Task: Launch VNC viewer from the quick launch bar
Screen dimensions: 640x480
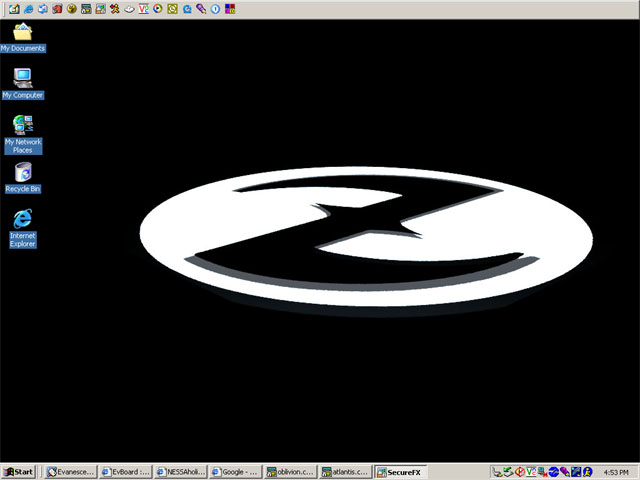Action: coord(144,9)
